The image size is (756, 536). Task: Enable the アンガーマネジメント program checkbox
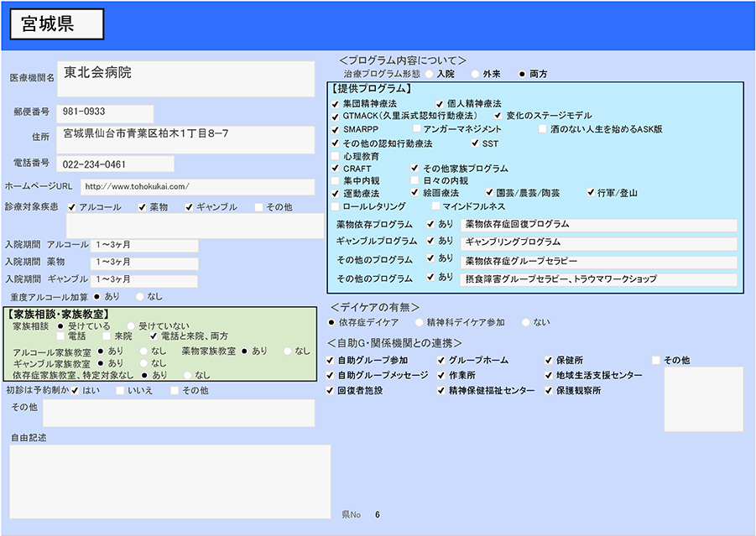(x=417, y=129)
